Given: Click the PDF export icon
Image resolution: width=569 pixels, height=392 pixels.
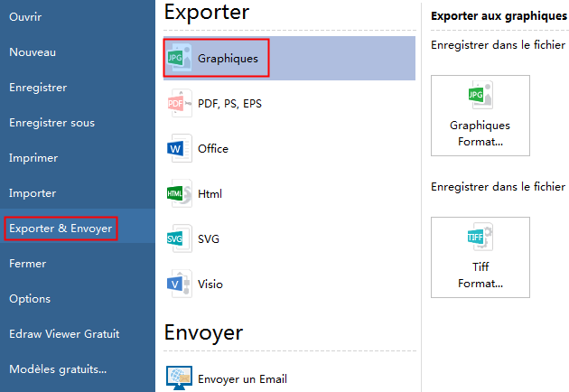Looking at the screenshot, I should [x=179, y=103].
